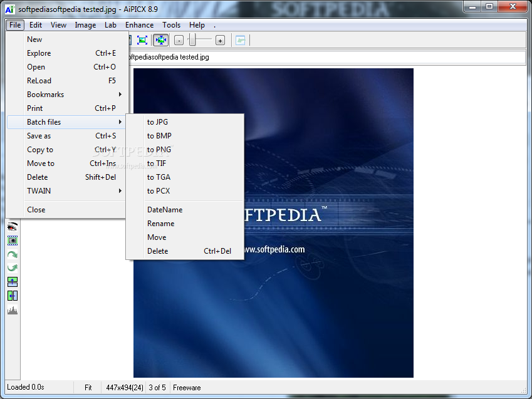Click the file path field showing tested.jpg

[327, 57]
